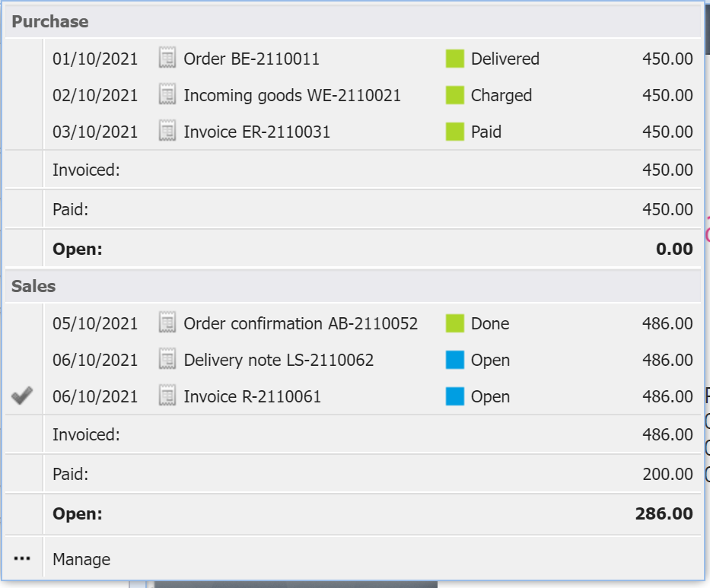
Task: Click document icon beside Incoming goods WE-2110021
Action: (x=167, y=95)
